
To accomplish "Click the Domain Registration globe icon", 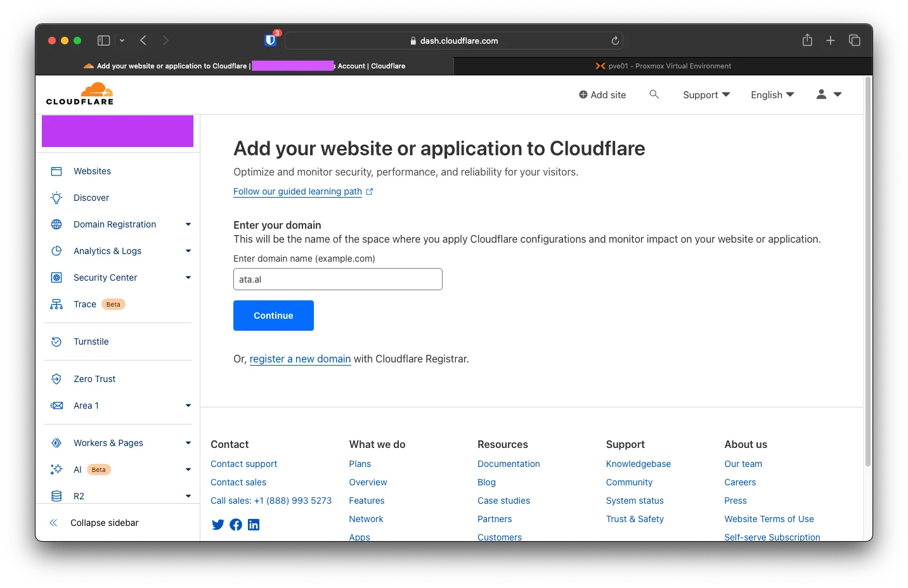I will click(56, 224).
